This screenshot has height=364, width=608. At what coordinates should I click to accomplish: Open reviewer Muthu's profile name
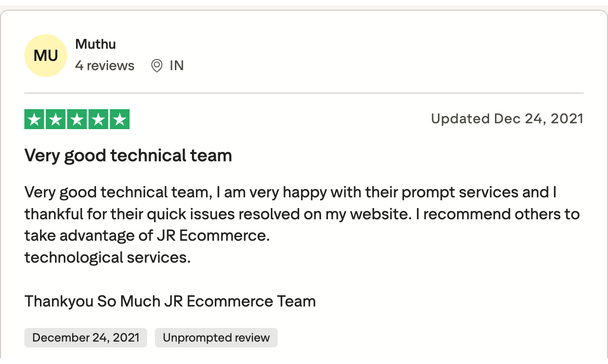pos(95,44)
